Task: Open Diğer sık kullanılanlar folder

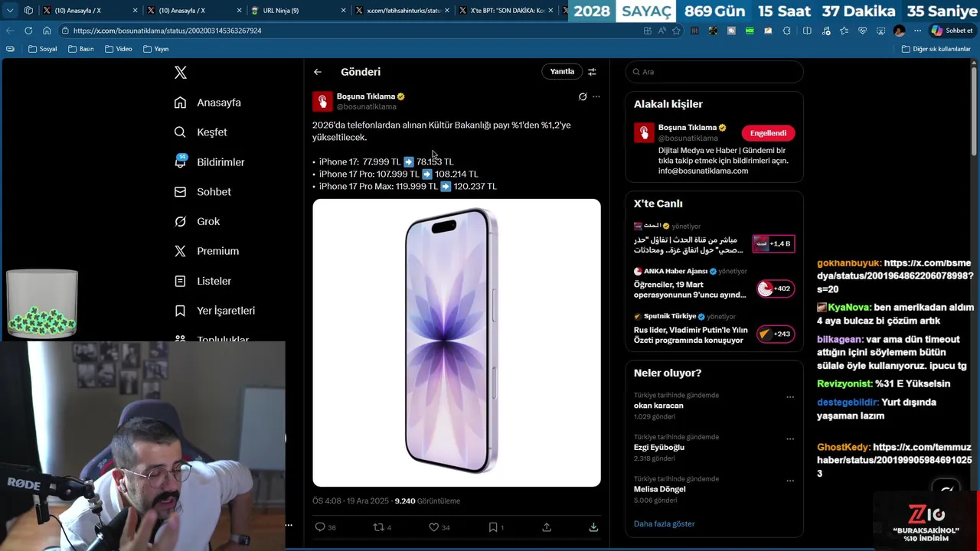Action: click(x=936, y=49)
